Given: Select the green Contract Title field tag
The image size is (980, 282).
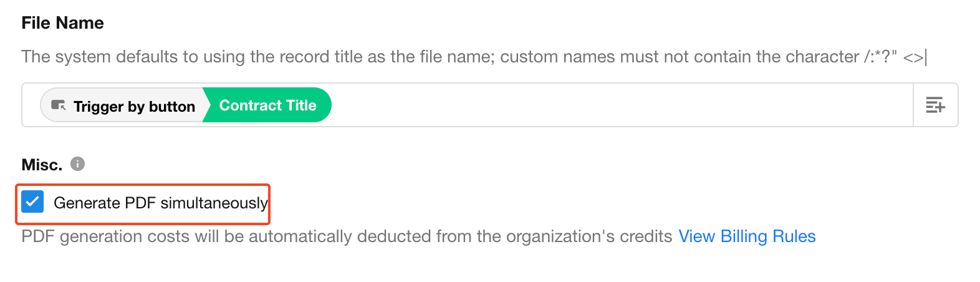Looking at the screenshot, I should [x=268, y=105].
